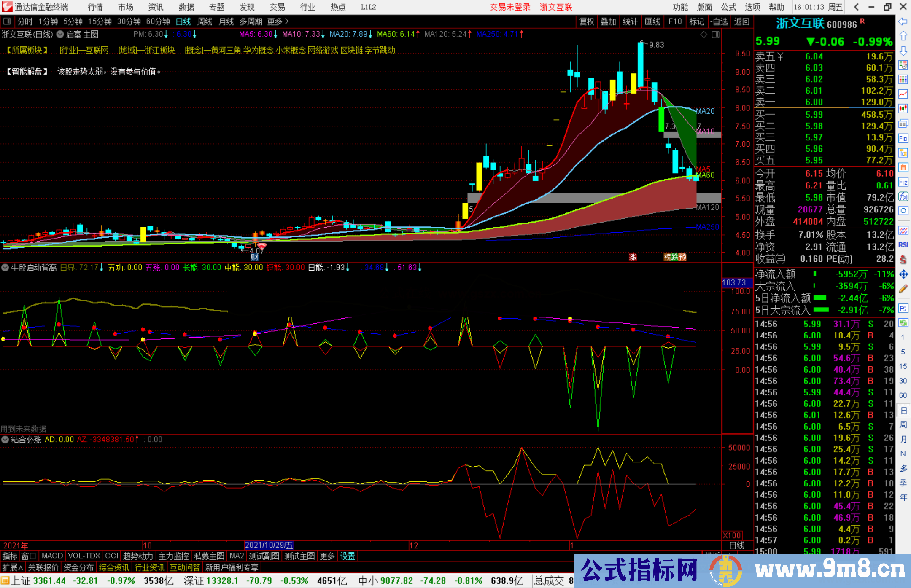This screenshot has width=911, height=588.
Task: Switch to the 周线 weekly chart tab
Action: [x=205, y=21]
